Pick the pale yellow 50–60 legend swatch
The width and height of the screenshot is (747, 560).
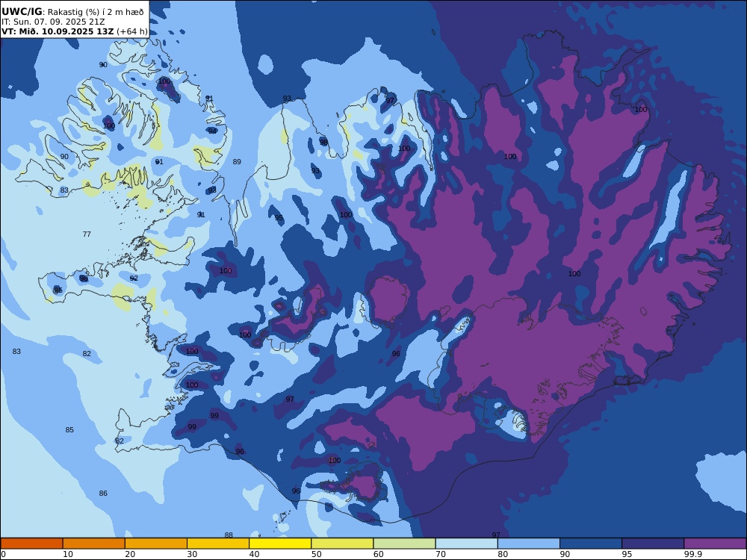coord(342,544)
